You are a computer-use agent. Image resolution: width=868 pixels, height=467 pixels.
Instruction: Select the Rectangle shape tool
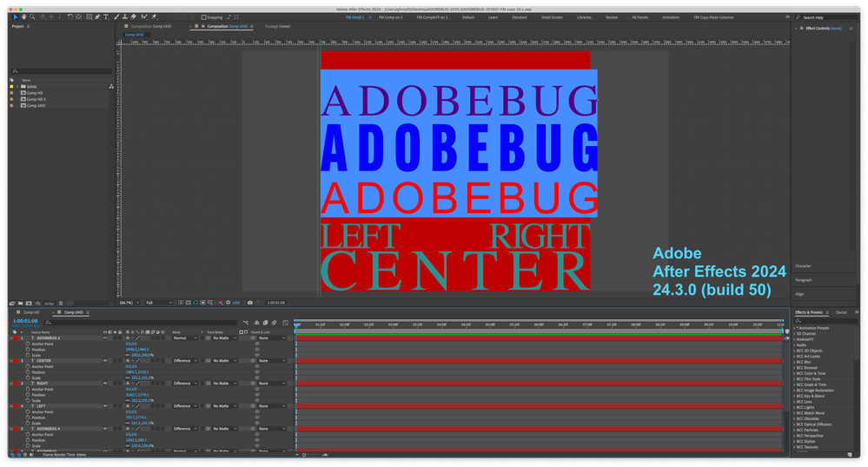tap(89, 17)
